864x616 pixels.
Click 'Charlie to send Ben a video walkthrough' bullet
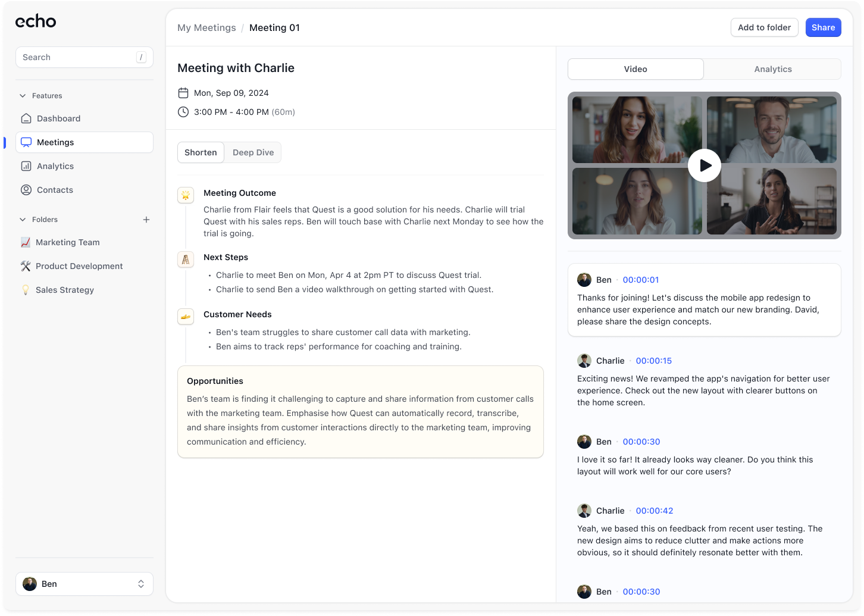point(355,289)
